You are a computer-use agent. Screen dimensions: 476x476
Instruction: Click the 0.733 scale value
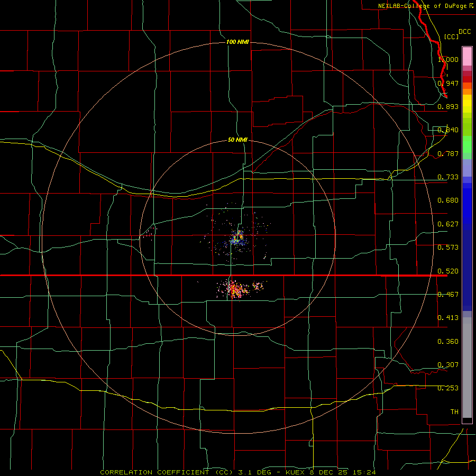tap(448, 177)
